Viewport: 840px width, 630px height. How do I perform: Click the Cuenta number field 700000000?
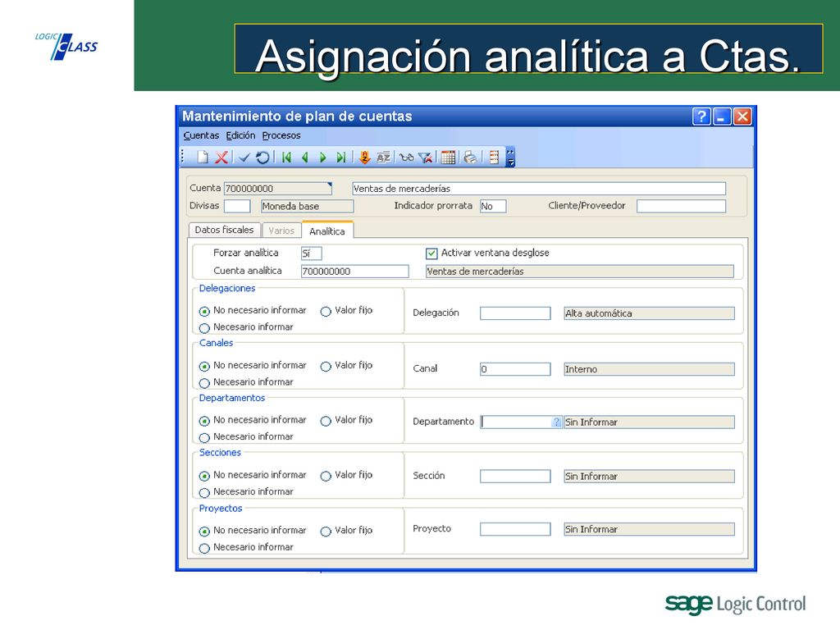277,189
